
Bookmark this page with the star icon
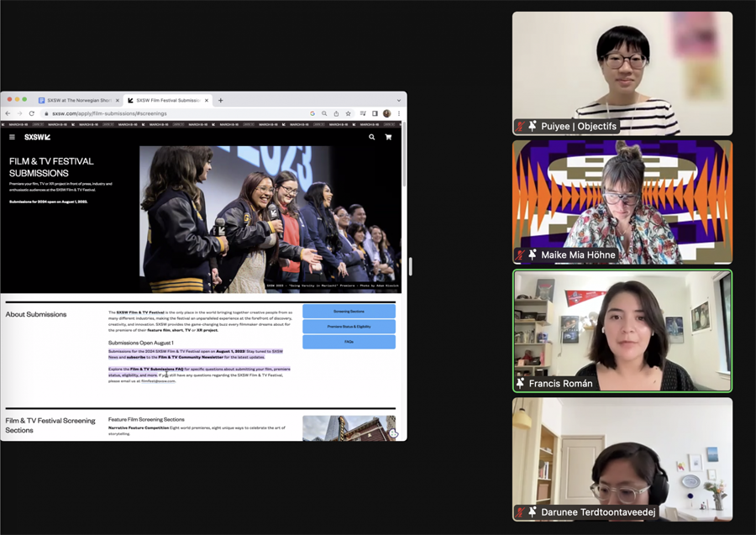[x=348, y=113]
